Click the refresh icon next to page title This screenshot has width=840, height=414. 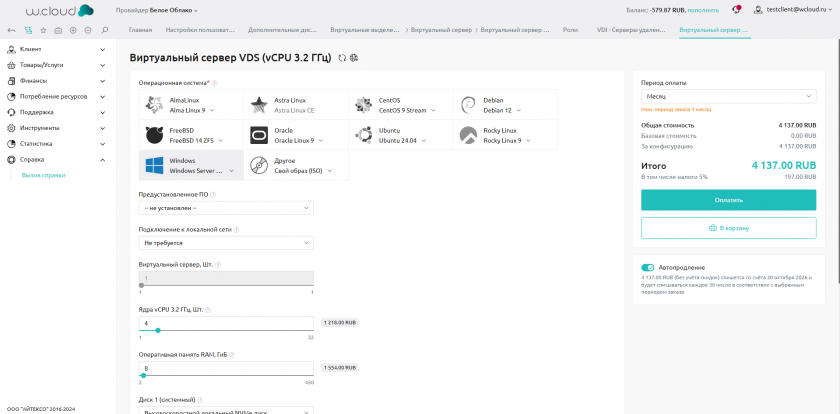342,58
